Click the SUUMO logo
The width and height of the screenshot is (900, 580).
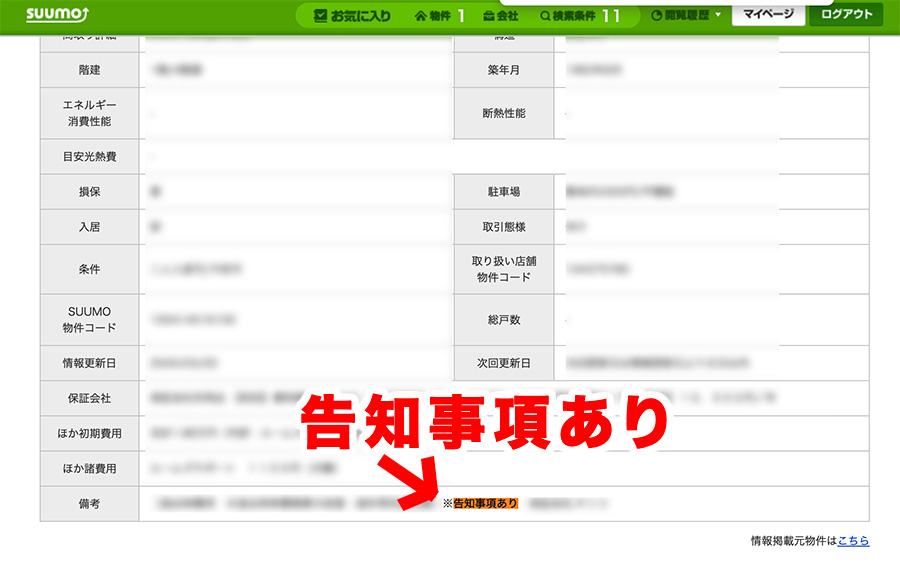tap(57, 14)
